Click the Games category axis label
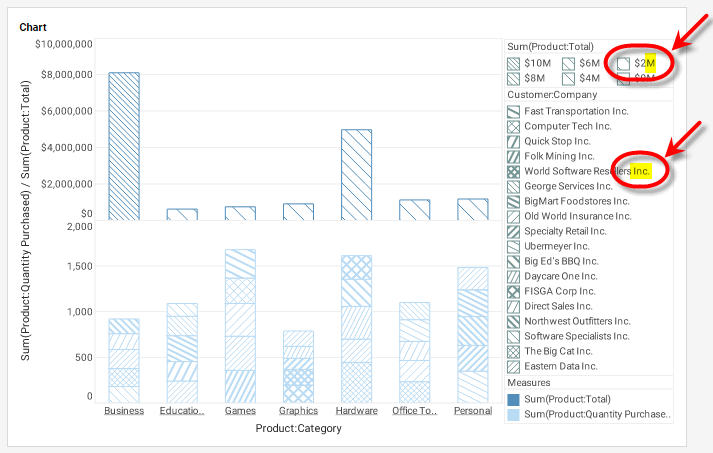The image size is (713, 453). click(x=240, y=411)
